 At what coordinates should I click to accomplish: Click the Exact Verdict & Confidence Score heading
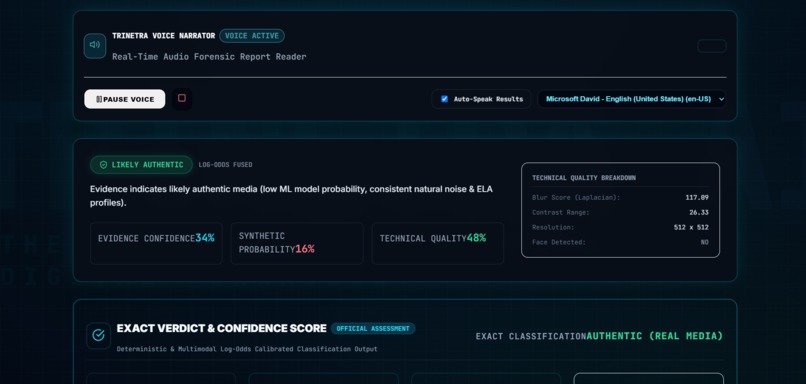click(x=222, y=328)
